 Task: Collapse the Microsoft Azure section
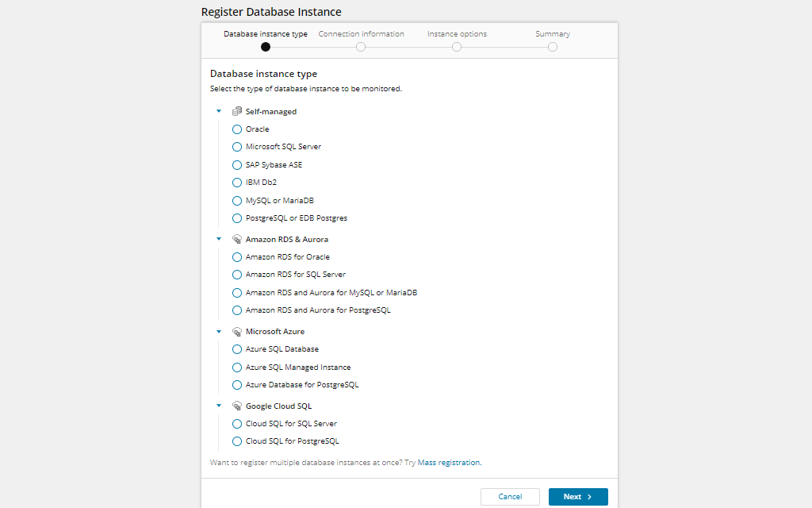point(219,332)
